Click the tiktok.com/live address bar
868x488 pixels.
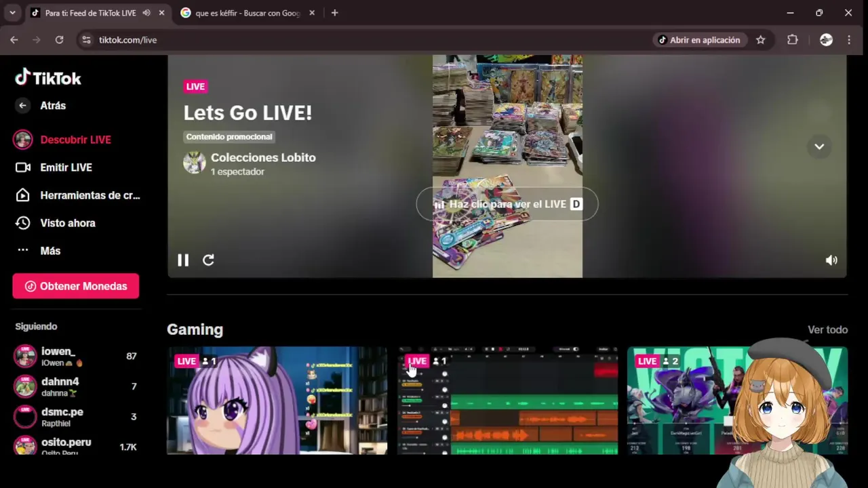pyautogui.click(x=366, y=40)
